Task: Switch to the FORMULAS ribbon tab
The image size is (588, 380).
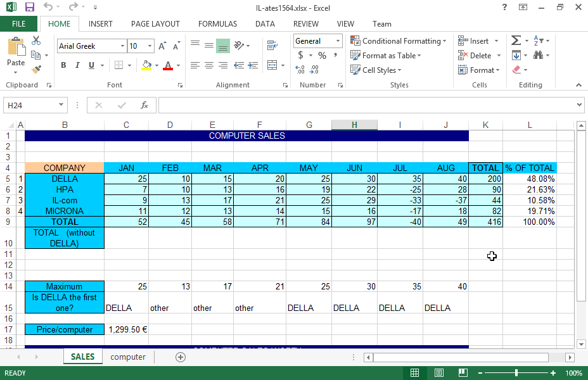Action: (x=217, y=23)
